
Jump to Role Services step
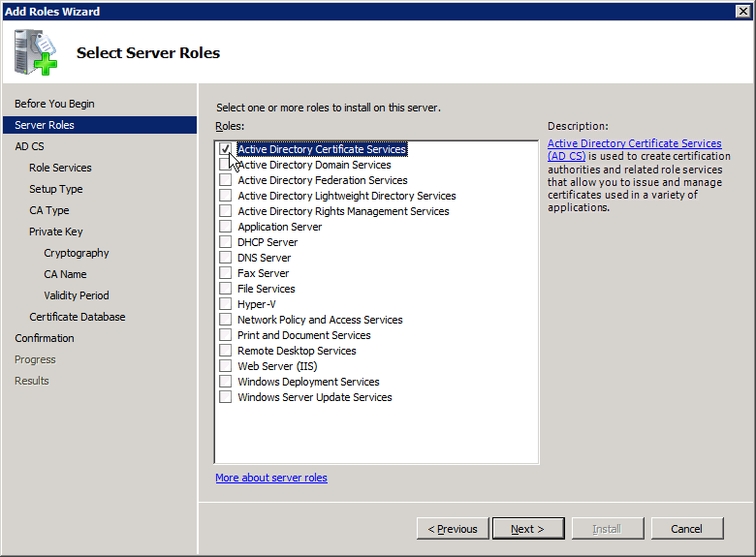click(60, 168)
